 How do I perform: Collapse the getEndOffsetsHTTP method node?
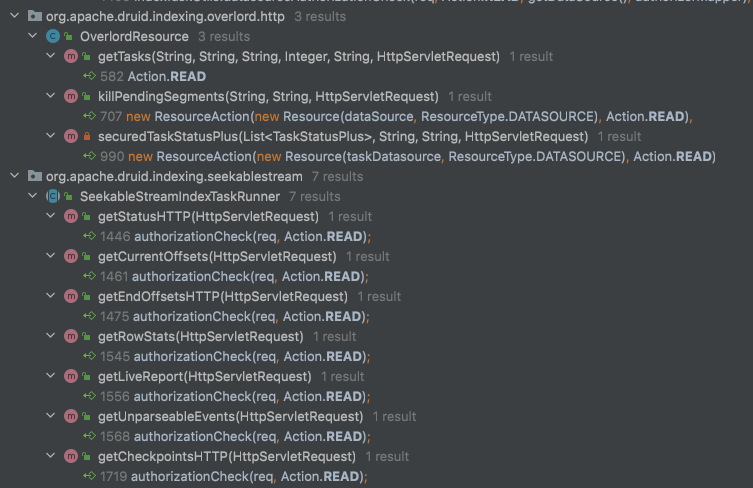pos(50,296)
